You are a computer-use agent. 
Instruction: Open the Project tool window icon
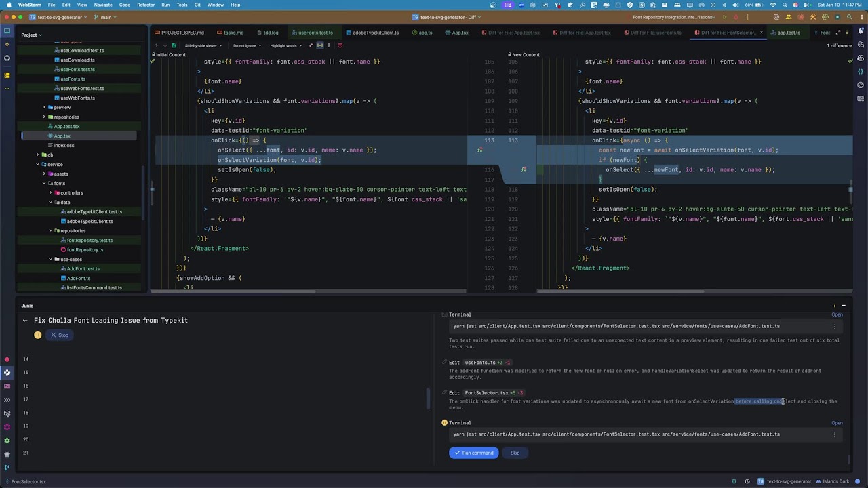click(x=7, y=30)
